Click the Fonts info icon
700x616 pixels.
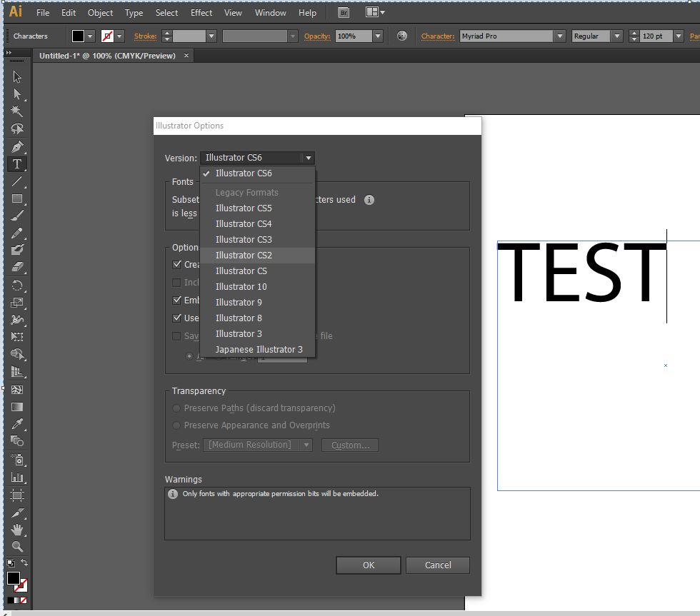point(369,200)
